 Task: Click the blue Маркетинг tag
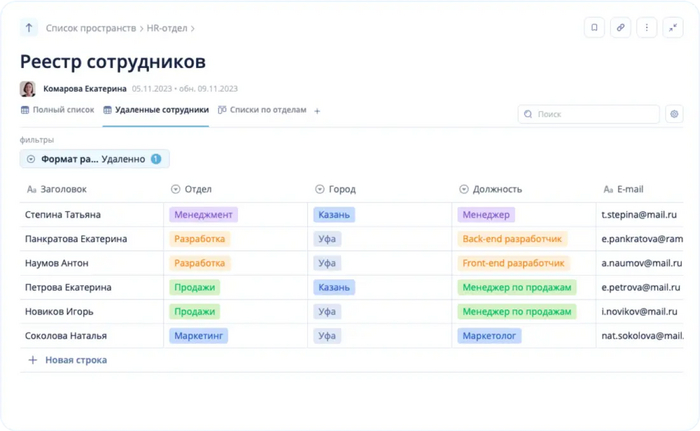coord(199,336)
